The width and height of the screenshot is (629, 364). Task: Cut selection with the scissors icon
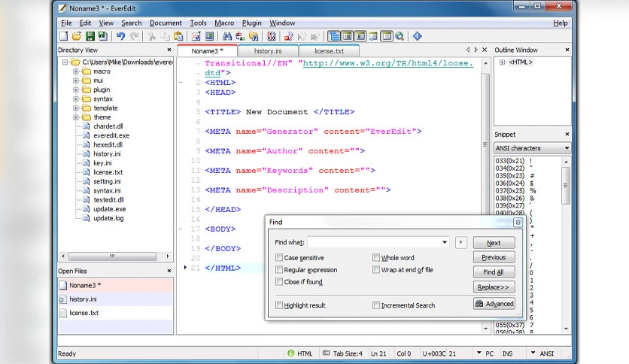(x=152, y=36)
